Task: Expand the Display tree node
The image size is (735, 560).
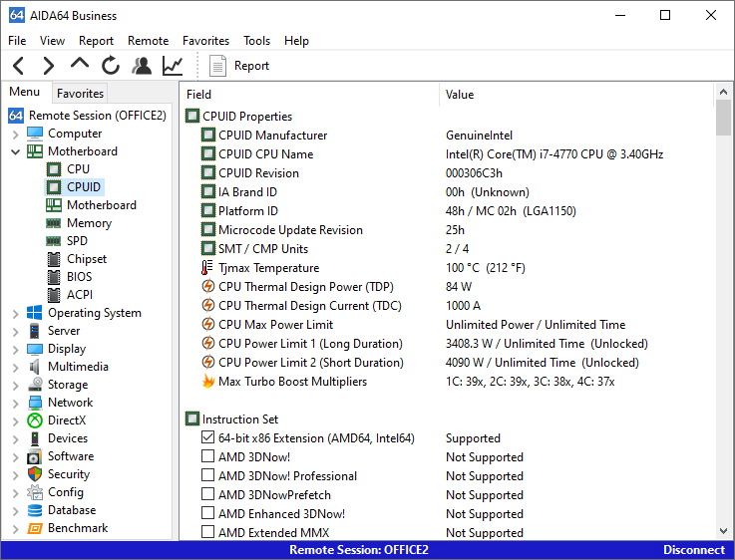Action: click(x=16, y=350)
